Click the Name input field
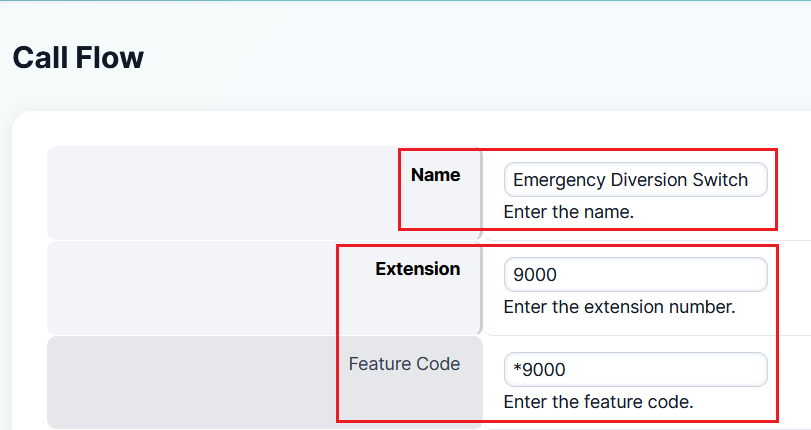Screen dimensions: 811x430 [635, 180]
